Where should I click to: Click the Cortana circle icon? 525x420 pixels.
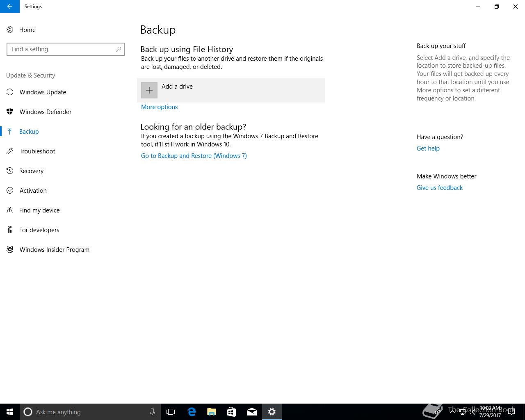pyautogui.click(x=28, y=412)
